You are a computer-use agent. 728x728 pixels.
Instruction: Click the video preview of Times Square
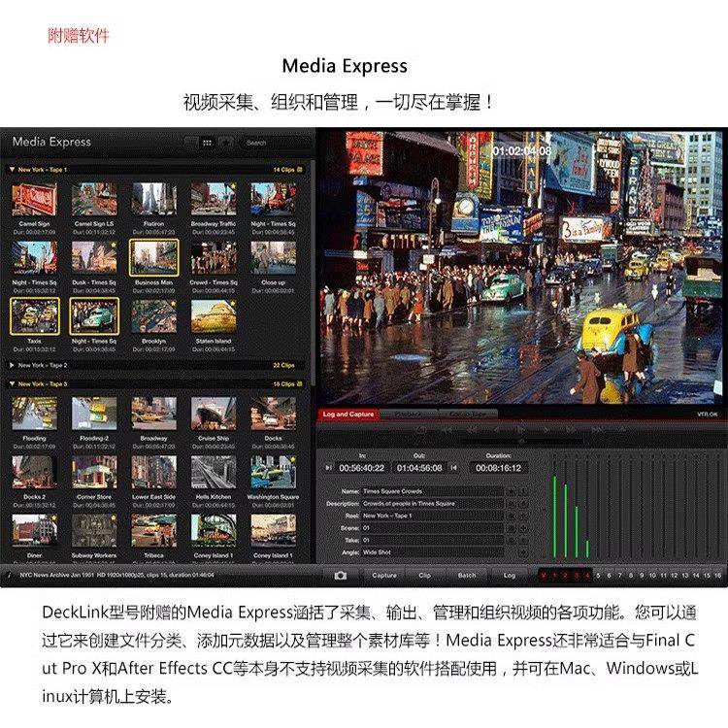point(522,267)
